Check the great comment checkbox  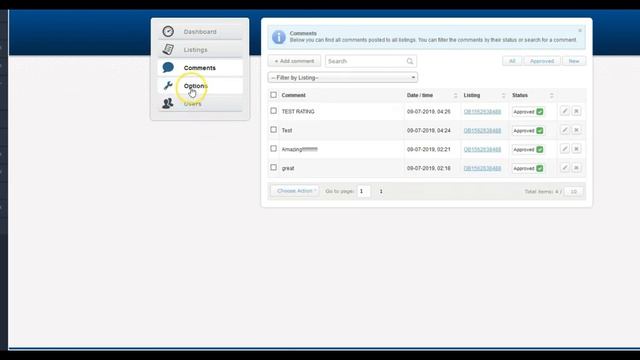[x=273, y=167]
